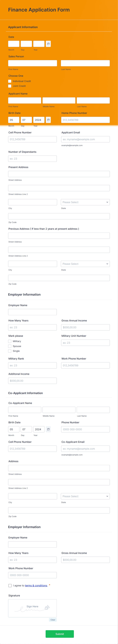118x644 pixels.
Task: Select the Applicant Name First Name field
Action: [25, 100]
